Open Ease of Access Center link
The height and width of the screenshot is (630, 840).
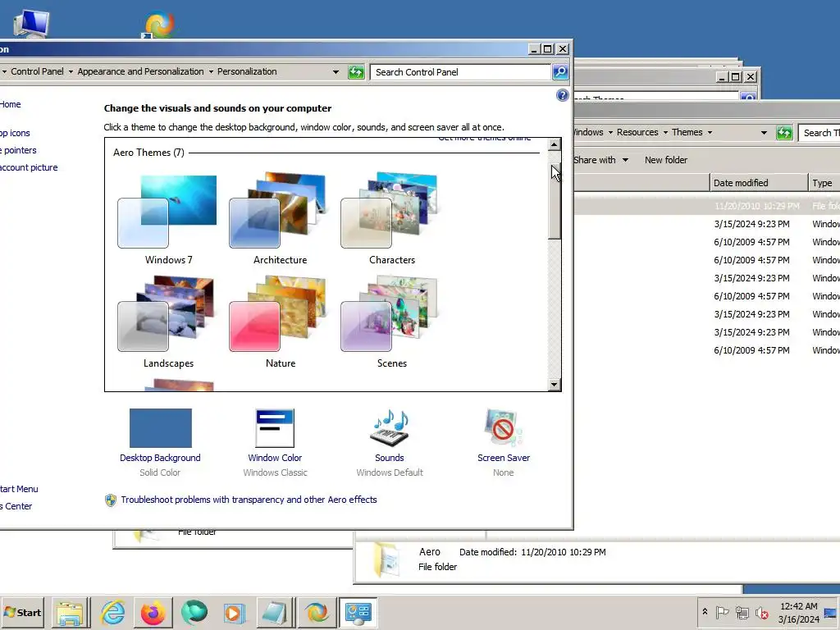[x=16, y=506]
